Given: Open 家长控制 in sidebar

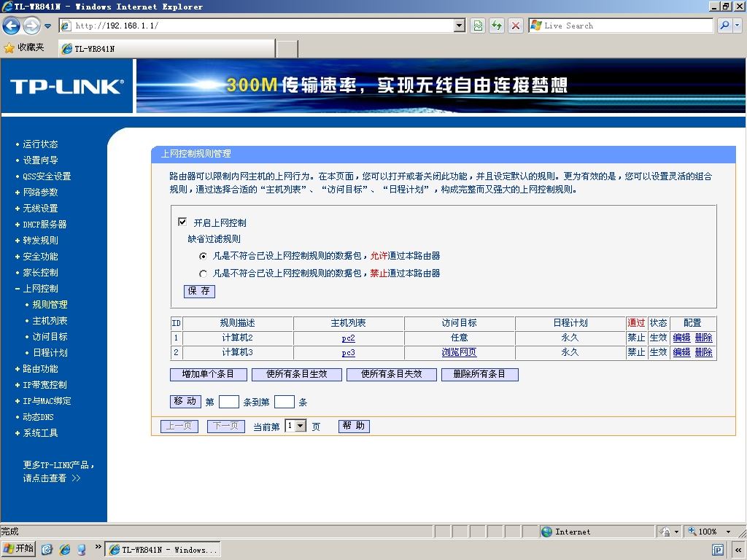Looking at the screenshot, I should click(x=40, y=273).
